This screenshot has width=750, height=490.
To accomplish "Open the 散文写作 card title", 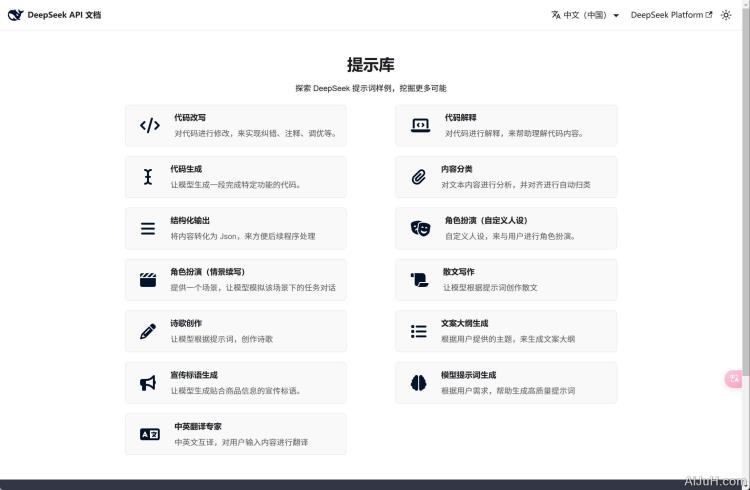I will pos(459,272).
